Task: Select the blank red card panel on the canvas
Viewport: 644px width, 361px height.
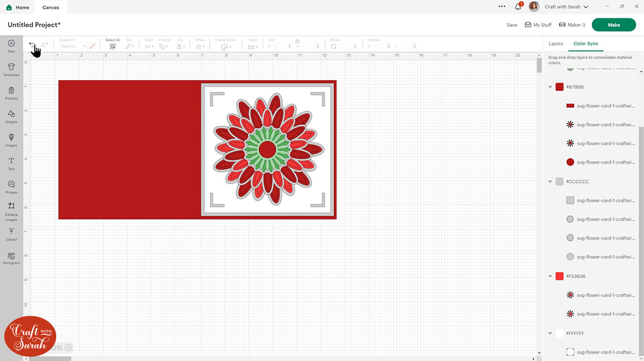Action: click(128, 149)
